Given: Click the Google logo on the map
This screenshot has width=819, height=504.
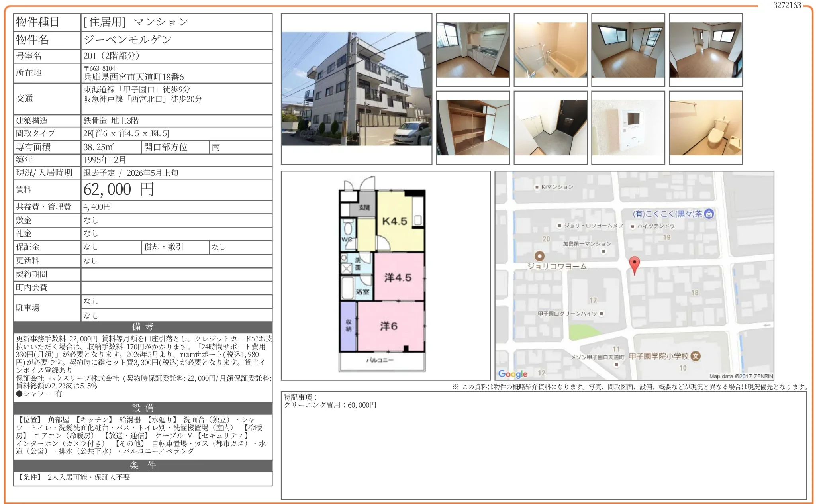Looking at the screenshot, I should [x=513, y=374].
